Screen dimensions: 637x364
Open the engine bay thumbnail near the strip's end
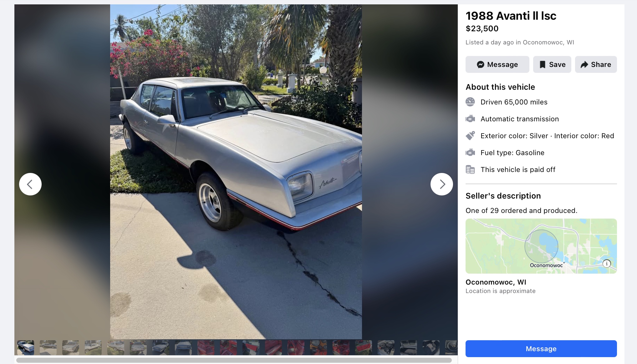(386, 347)
